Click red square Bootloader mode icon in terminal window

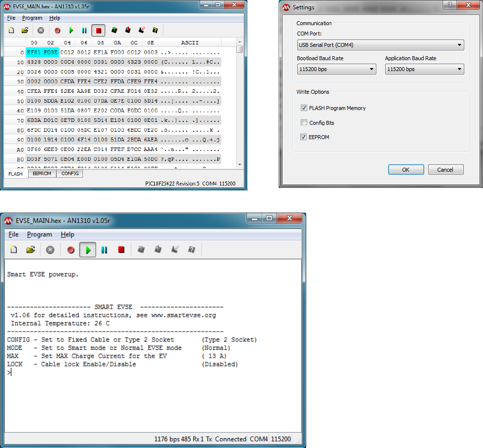[121, 250]
